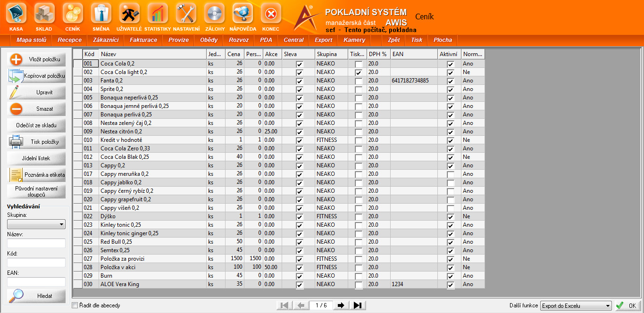The width and height of the screenshot is (644, 313).
Task: Open the Provize tab
Action: pos(179,40)
